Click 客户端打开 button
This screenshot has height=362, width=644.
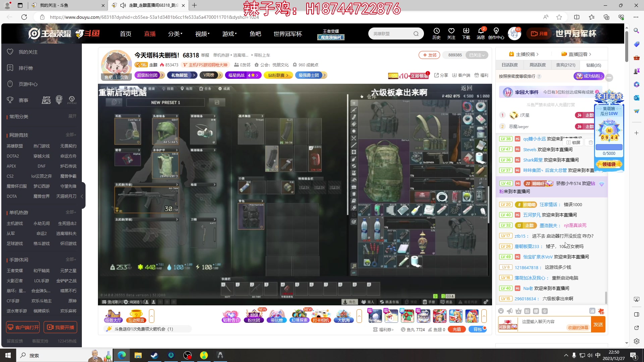(x=23, y=327)
